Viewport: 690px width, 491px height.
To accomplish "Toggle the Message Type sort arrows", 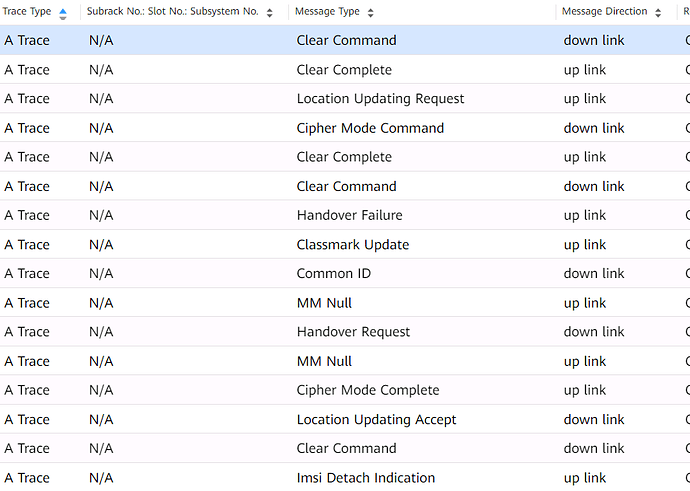I will (371, 13).
